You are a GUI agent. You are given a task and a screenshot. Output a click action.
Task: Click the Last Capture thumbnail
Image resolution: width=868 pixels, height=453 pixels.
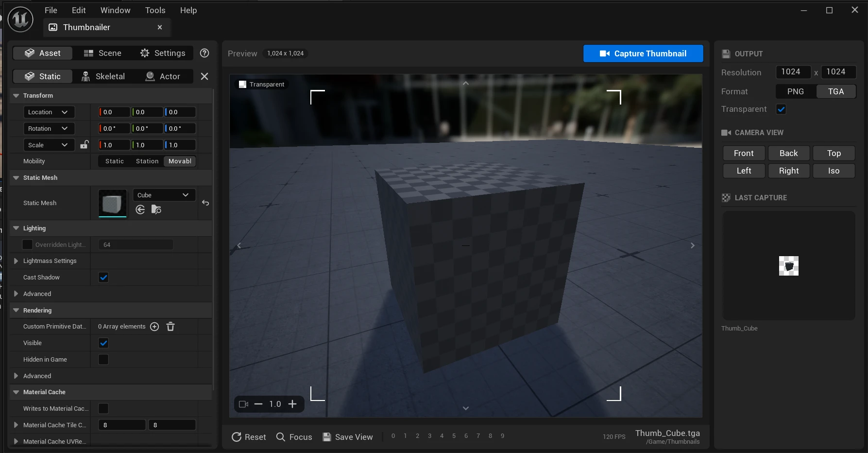point(788,266)
